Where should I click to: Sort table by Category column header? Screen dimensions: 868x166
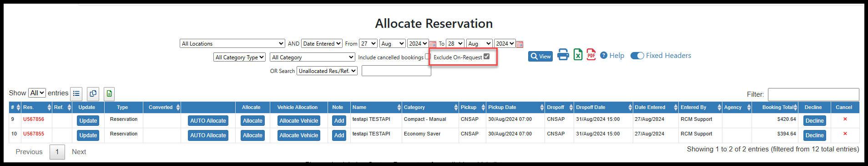430,107
